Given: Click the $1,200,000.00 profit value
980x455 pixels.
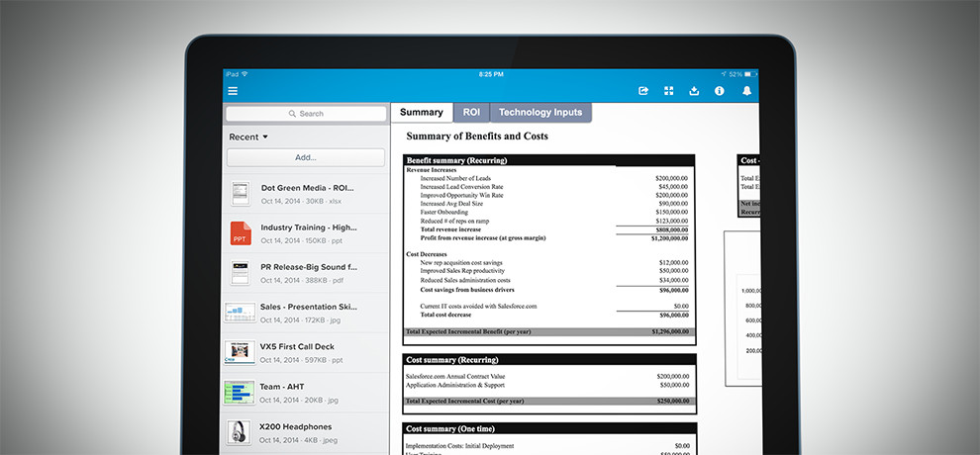Looking at the screenshot, I should pos(669,237).
